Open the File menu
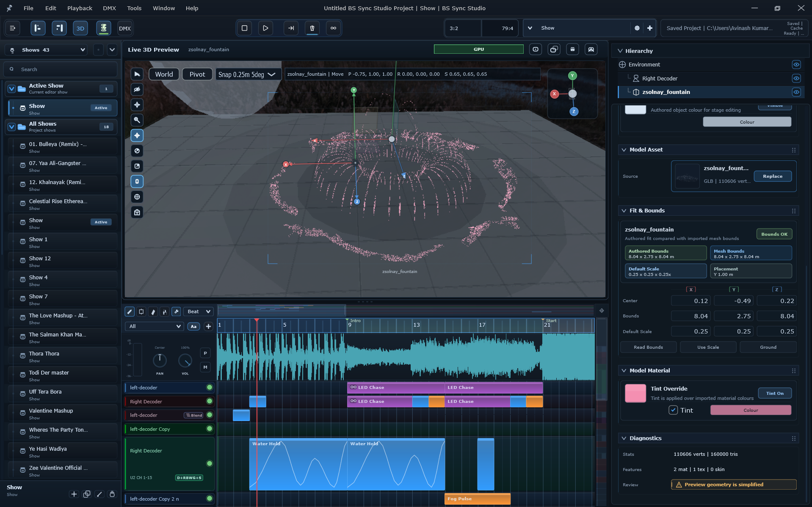 point(28,8)
